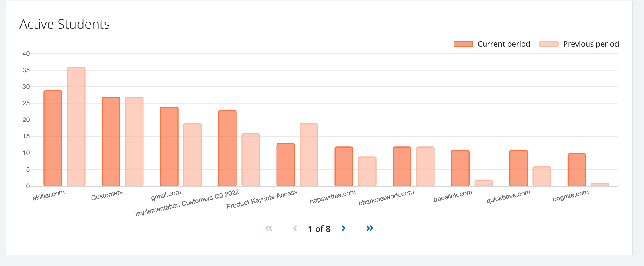This screenshot has width=644, height=266.
Task: Click Implementation Customers Q3 2022 current bar
Action: (x=227, y=148)
